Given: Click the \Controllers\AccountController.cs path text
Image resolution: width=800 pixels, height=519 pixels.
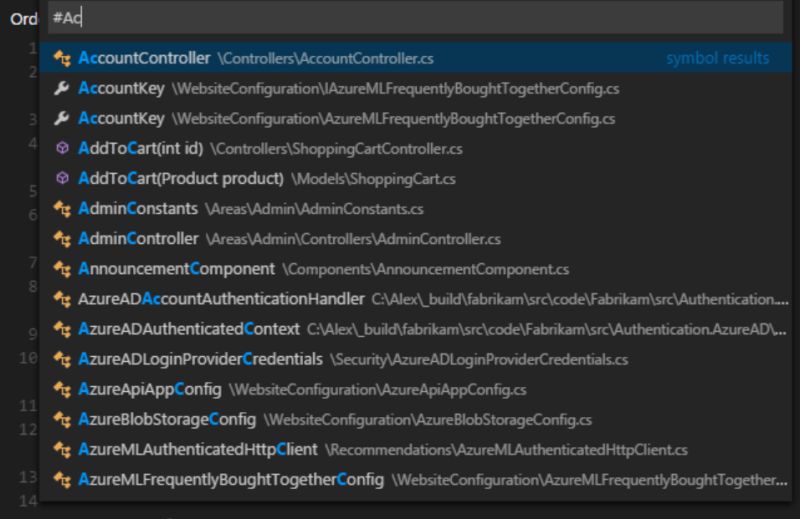Looking at the screenshot, I should (x=326, y=59).
